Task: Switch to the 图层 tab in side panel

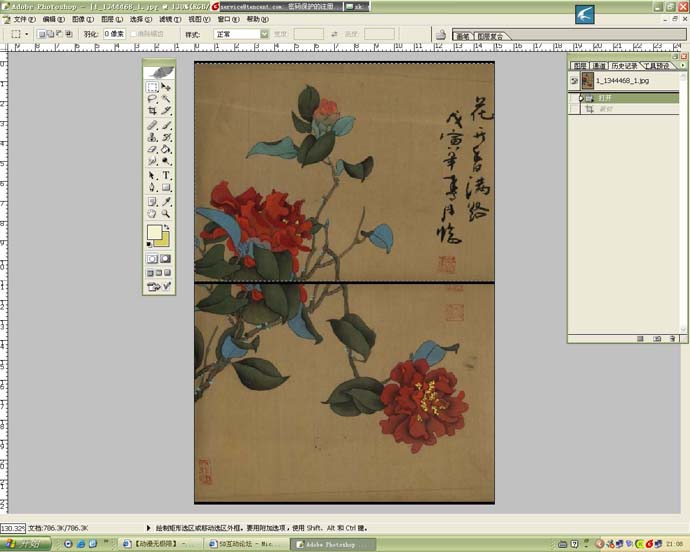Action: point(579,66)
